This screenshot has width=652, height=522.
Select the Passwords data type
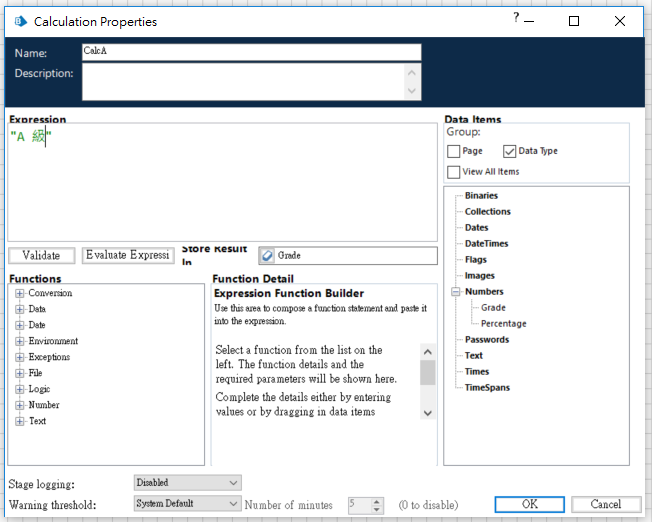pyautogui.click(x=487, y=339)
